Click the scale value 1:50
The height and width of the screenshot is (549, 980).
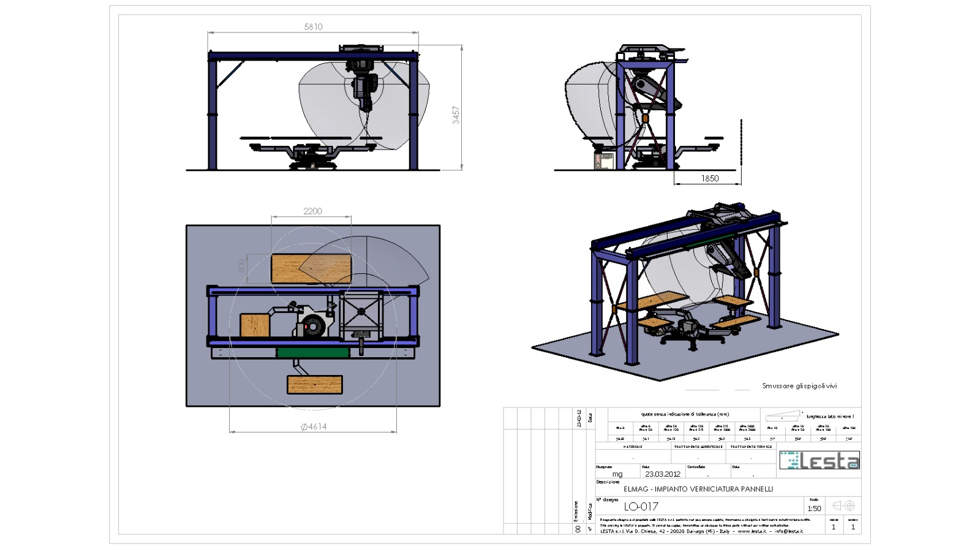point(814,509)
